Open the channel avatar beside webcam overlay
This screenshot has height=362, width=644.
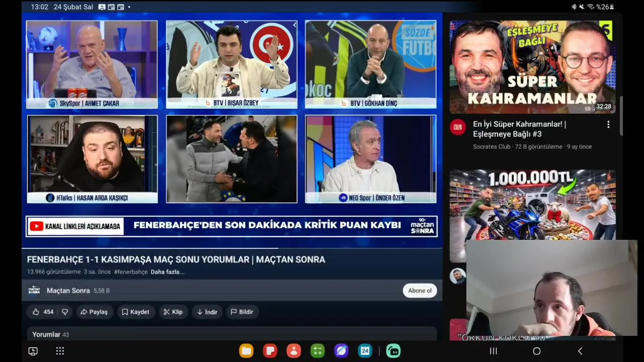click(457, 276)
